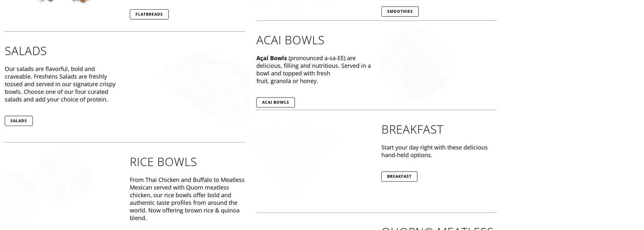Image resolution: width=644 pixels, height=230 pixels.
Task: Click the rice bowls description paragraph
Action: (187, 199)
